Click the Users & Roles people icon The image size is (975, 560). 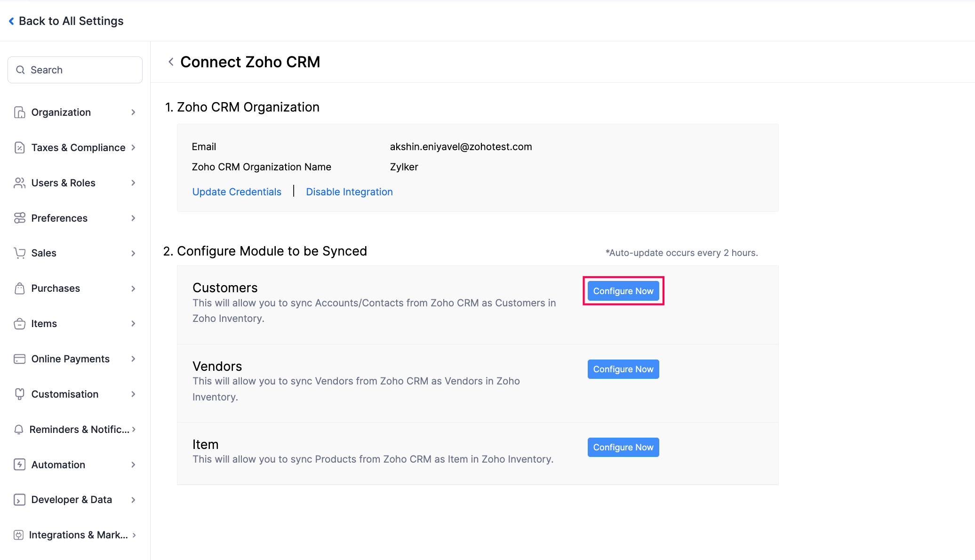click(x=19, y=183)
